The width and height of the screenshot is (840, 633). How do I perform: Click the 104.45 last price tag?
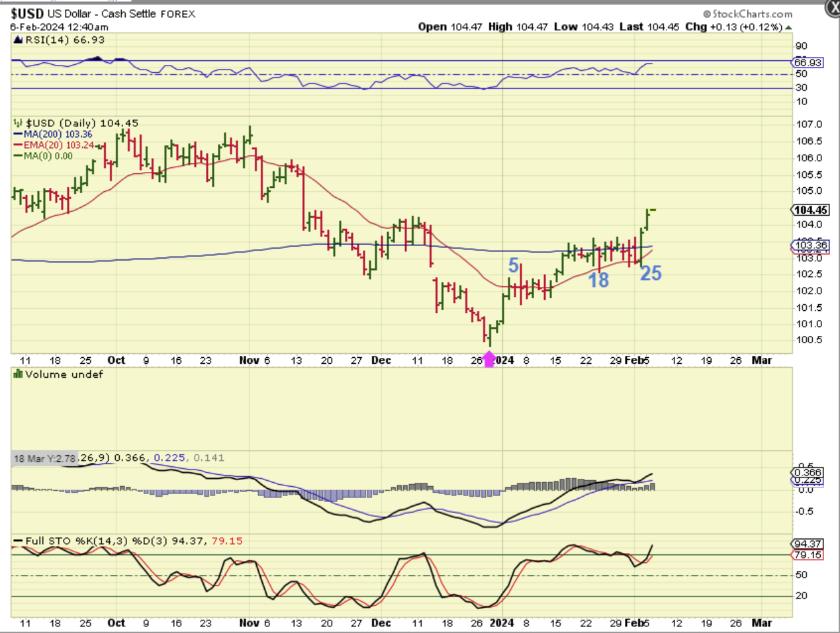coord(810,210)
